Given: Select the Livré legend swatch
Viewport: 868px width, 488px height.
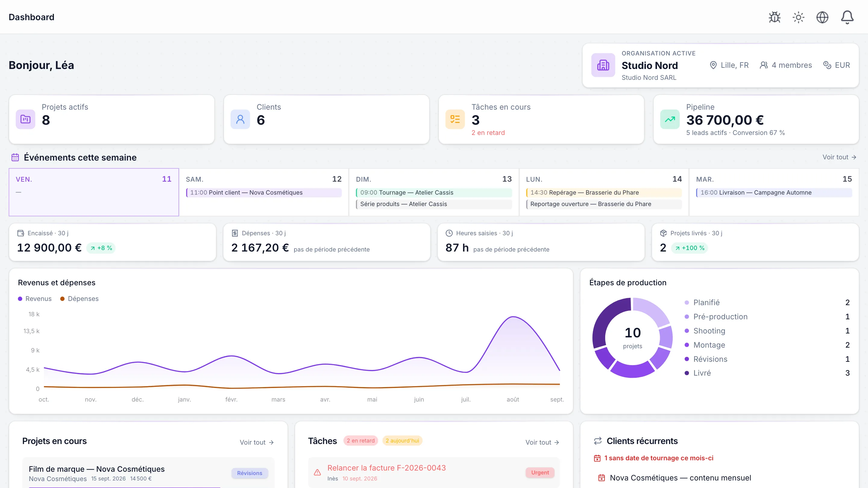Looking at the screenshot, I should pos(687,373).
